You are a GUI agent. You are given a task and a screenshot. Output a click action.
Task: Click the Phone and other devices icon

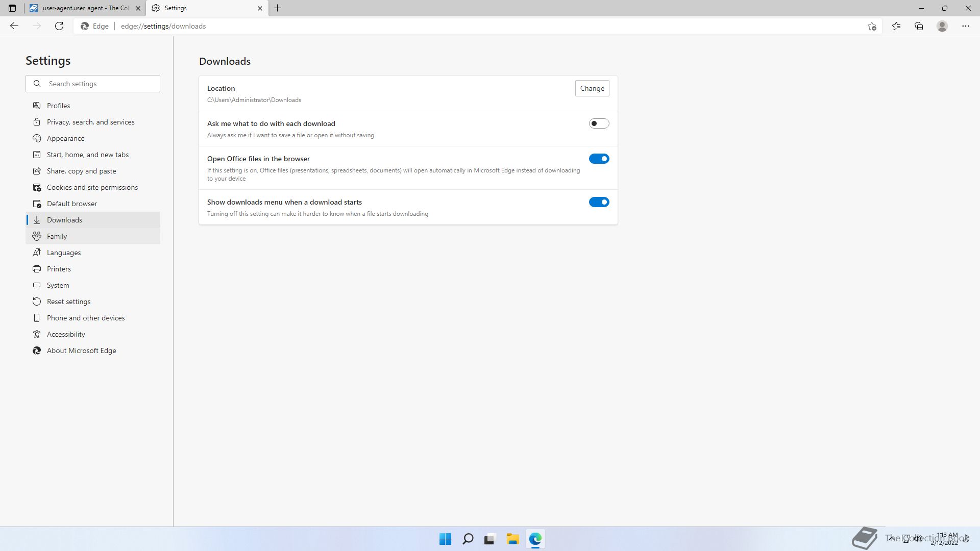tap(37, 318)
